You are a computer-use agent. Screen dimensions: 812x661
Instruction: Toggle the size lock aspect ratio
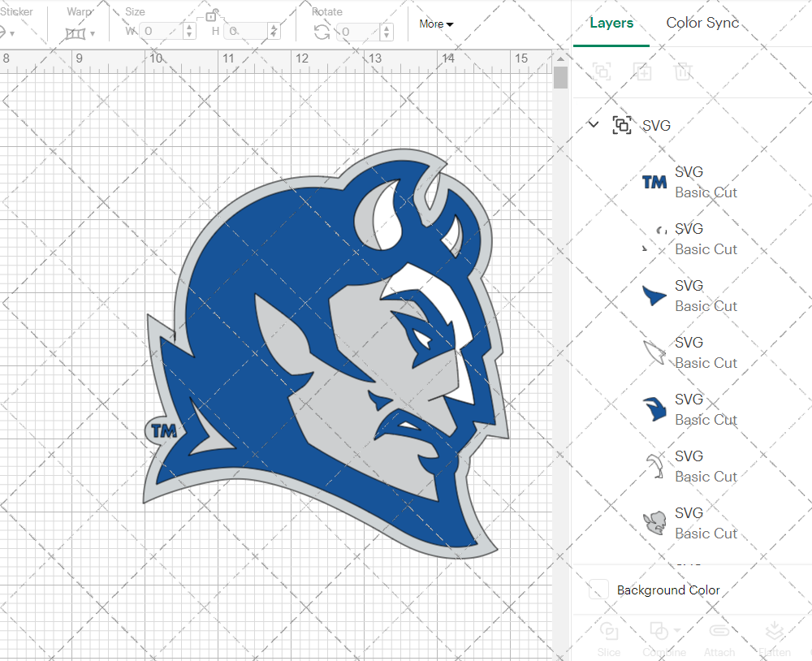point(210,15)
